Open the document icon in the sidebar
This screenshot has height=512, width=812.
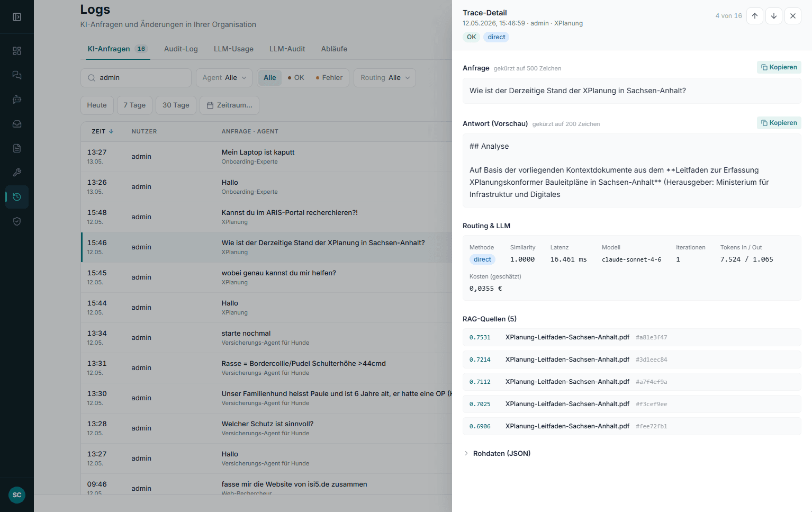[17, 148]
